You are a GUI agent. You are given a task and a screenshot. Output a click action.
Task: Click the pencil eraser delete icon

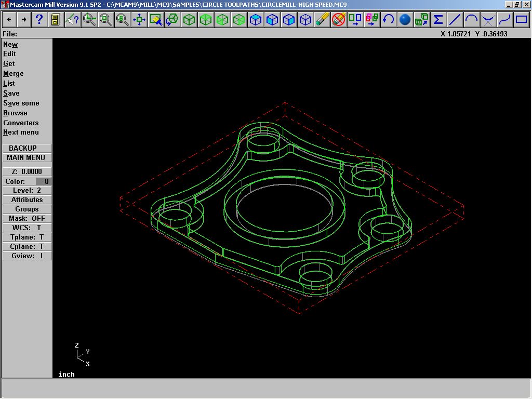point(322,20)
